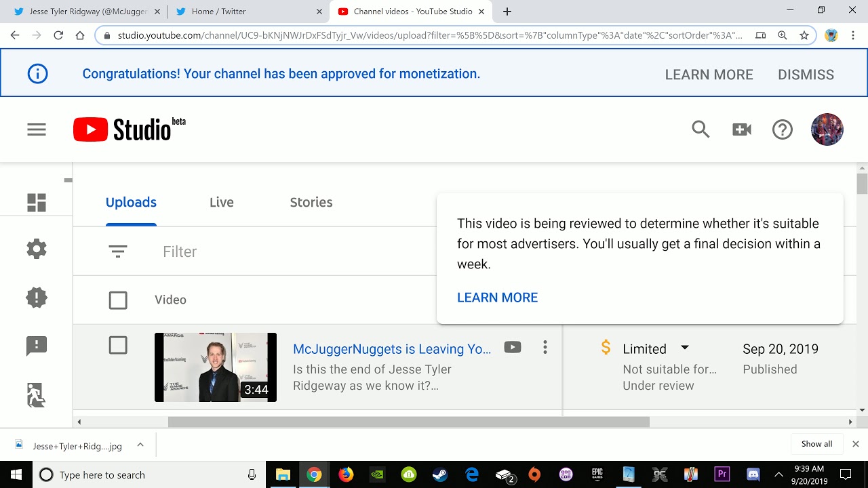The height and width of the screenshot is (488, 868).
Task: Click the Windows 'Type here to search' box
Action: pyautogui.click(x=148, y=474)
